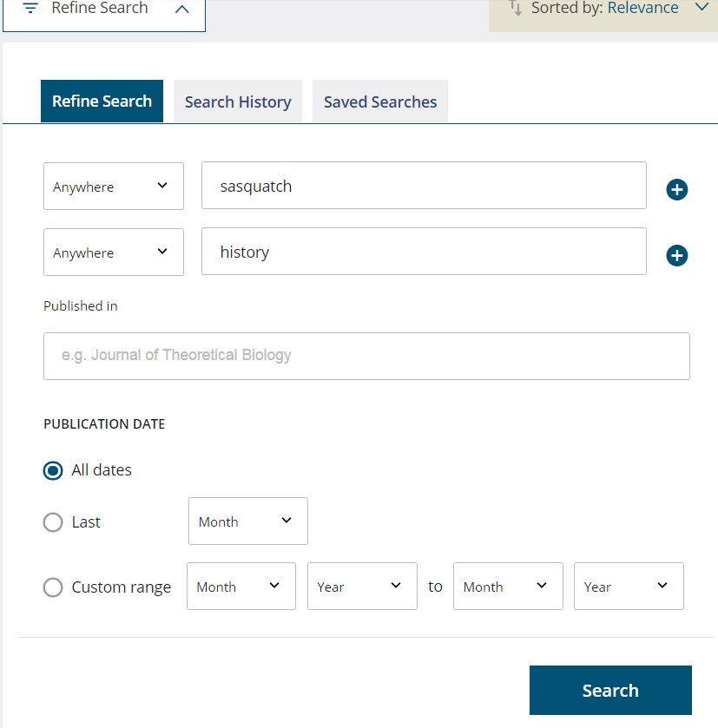Click the sort arrows icon by Sorted by
The image size is (718, 728).
[x=516, y=9]
